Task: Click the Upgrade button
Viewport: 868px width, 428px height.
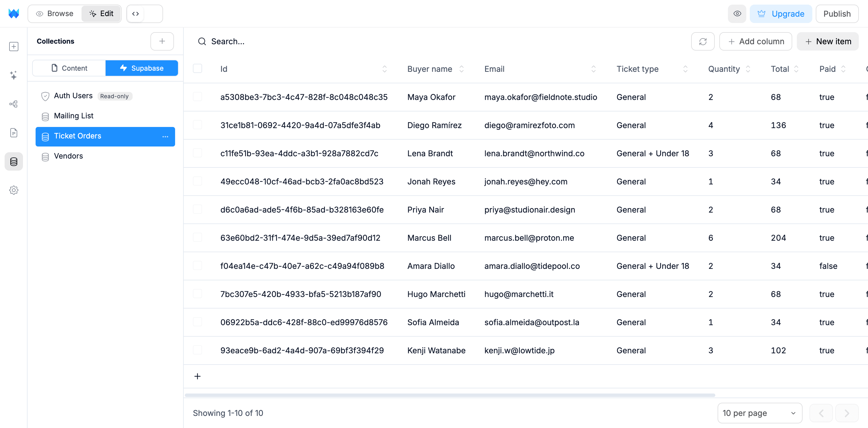Action: coord(781,14)
